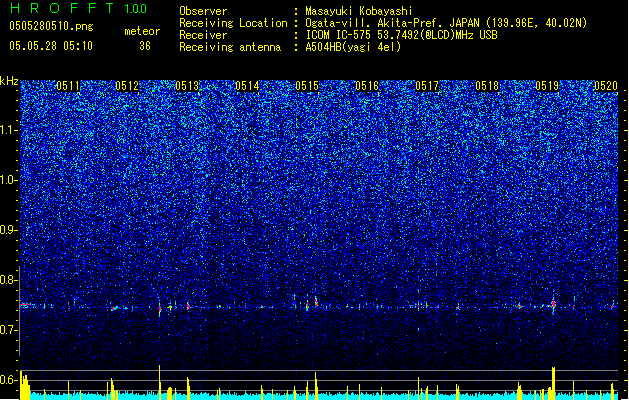Click the HROFFT 1.0.0 title text
The image size is (629, 400).
coord(78,8)
